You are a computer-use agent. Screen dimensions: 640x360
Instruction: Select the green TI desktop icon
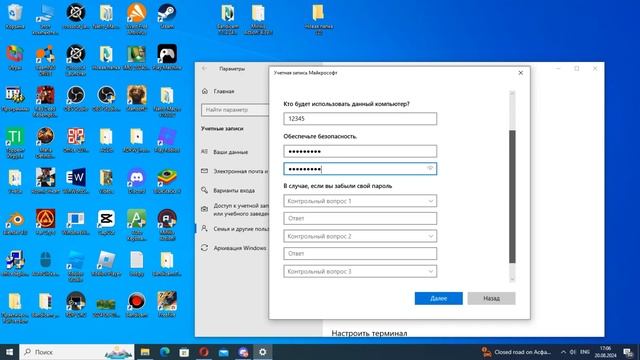[x=15, y=143]
